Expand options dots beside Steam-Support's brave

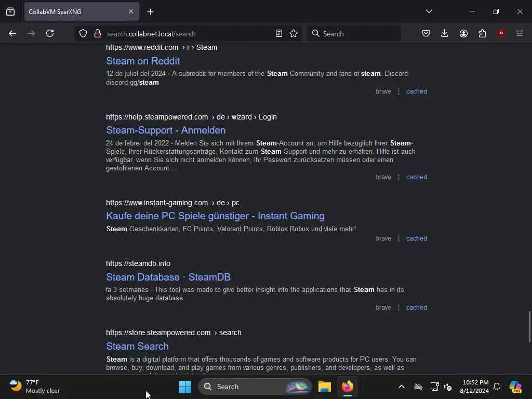pos(398,178)
